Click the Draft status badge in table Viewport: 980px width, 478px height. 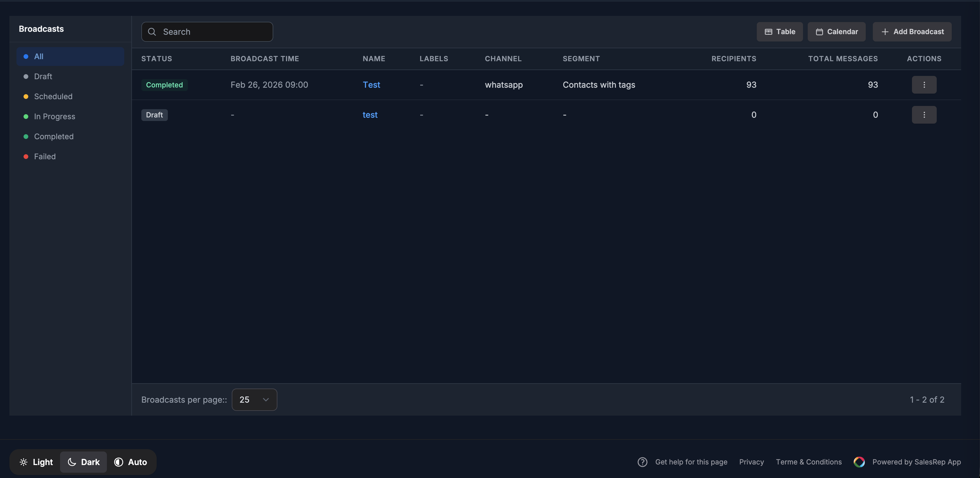(155, 115)
